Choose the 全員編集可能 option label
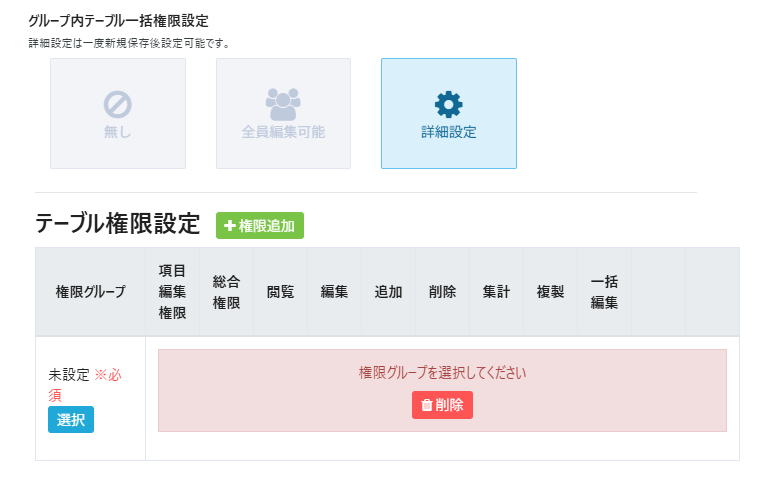This screenshot has width=769, height=477. [x=283, y=131]
